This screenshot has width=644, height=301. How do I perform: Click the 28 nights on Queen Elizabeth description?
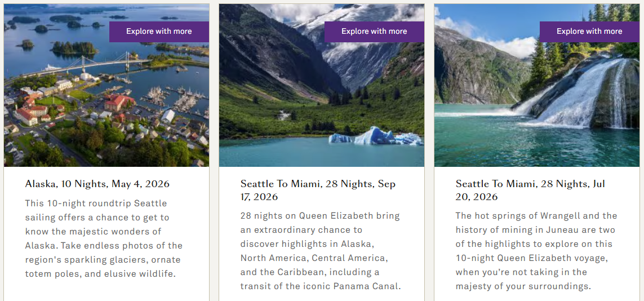tap(320, 251)
